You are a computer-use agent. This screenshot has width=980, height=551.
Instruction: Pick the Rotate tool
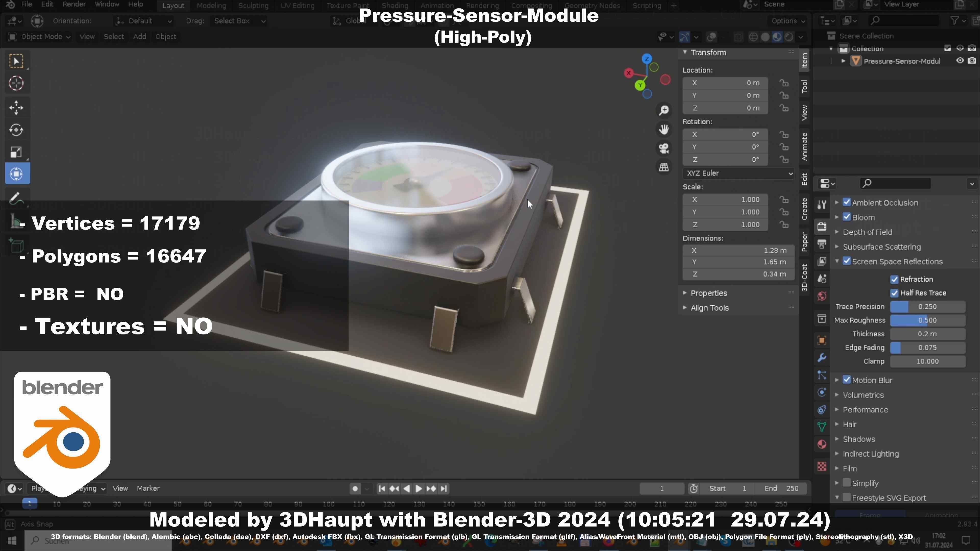[x=16, y=130]
